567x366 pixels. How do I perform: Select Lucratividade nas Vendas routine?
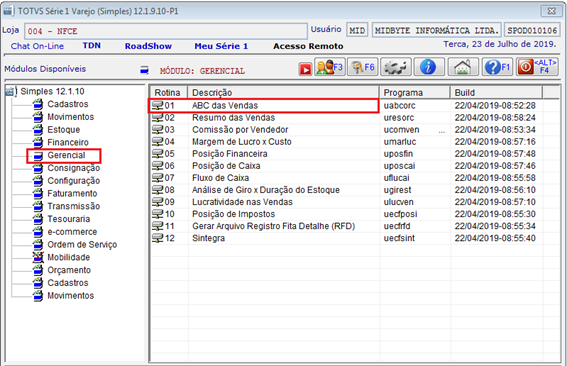click(242, 202)
